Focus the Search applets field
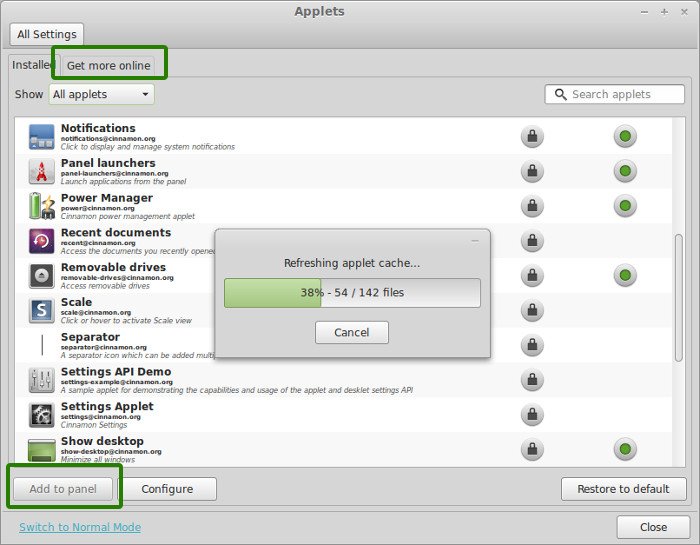Screen dimensions: 700x545 (614, 94)
